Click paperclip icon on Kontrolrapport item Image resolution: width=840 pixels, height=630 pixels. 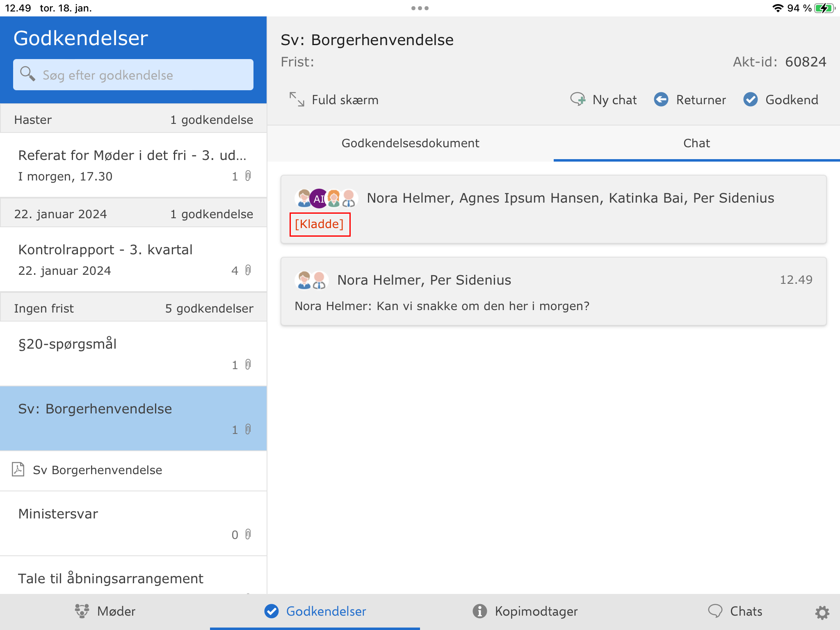click(x=248, y=270)
